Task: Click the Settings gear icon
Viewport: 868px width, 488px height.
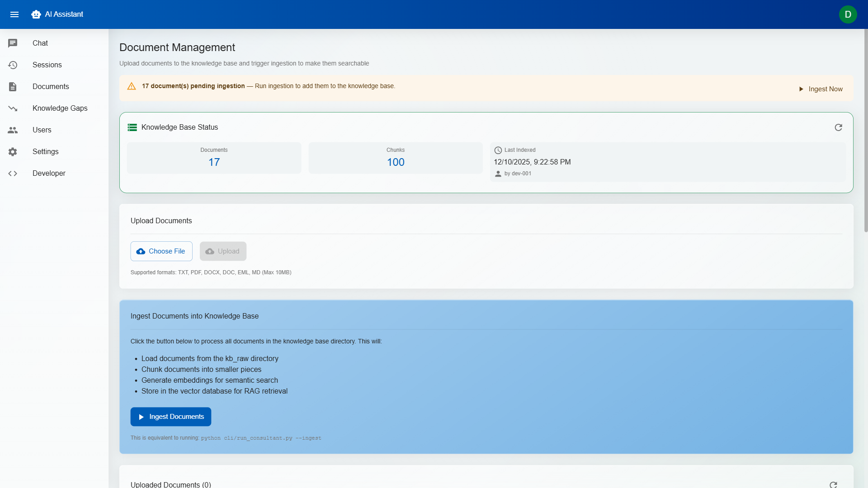Action: 13,152
